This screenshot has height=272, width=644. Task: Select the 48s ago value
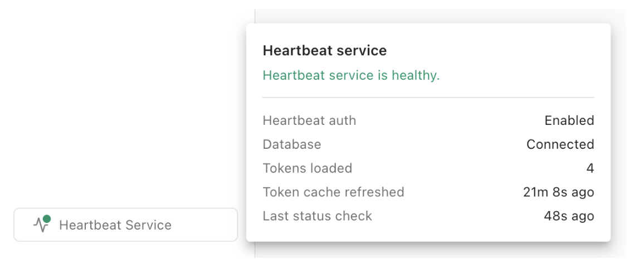point(569,216)
